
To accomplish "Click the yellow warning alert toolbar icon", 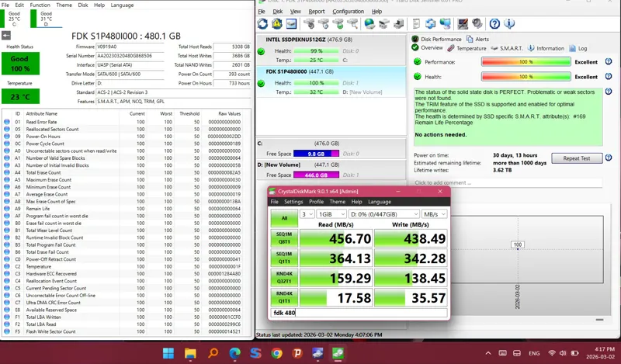I will (277, 24).
